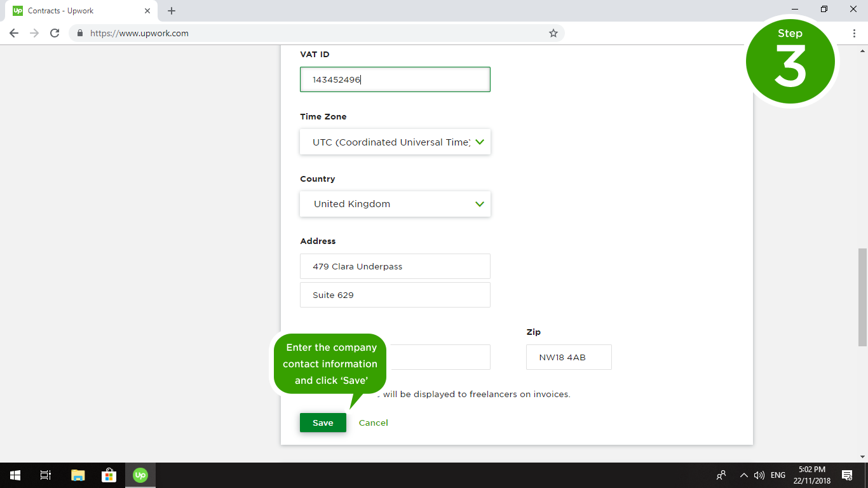Viewport: 868px width, 488px height.
Task: Bookmark this page with the star icon
Action: pyautogui.click(x=553, y=33)
